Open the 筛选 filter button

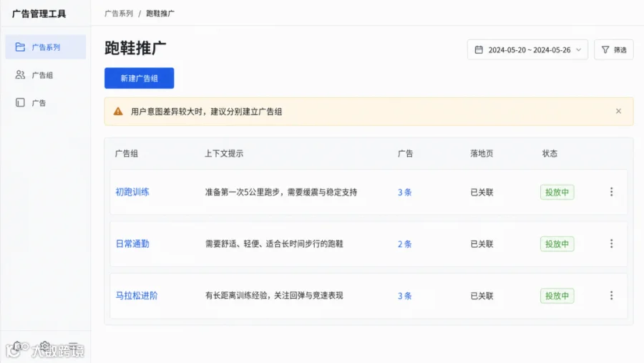614,49
